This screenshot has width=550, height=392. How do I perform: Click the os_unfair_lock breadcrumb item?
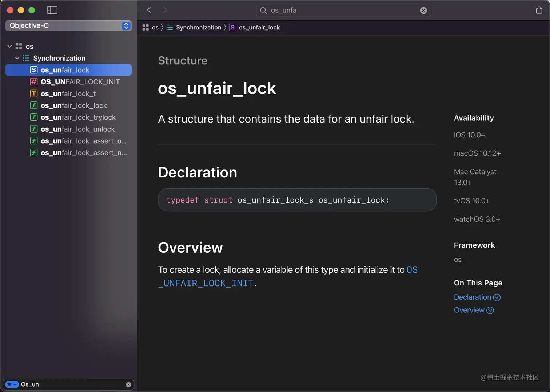click(259, 27)
